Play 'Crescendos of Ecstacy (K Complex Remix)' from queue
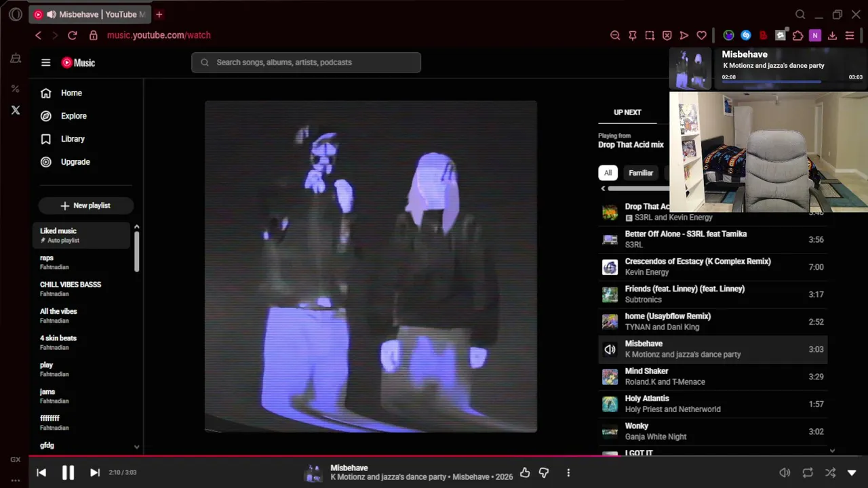The image size is (868, 488). coord(713,266)
